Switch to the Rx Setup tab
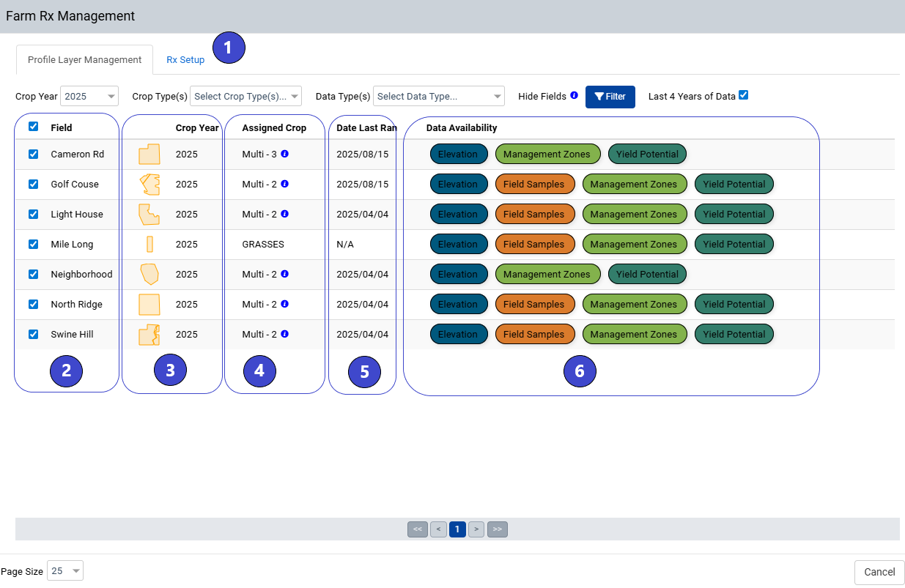This screenshot has width=905, height=588. [185, 60]
